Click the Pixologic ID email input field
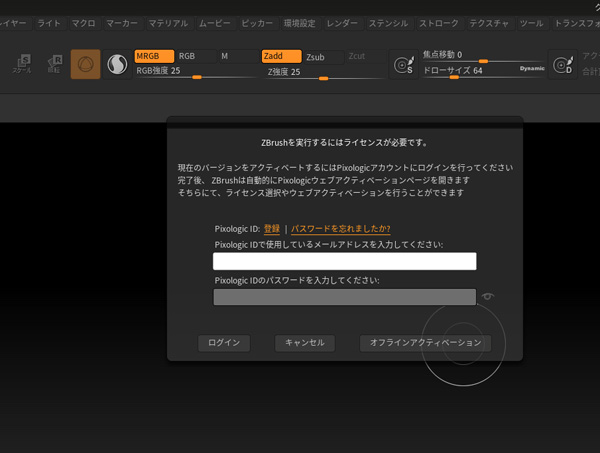Viewport: 600px width, 453px height. point(344,261)
